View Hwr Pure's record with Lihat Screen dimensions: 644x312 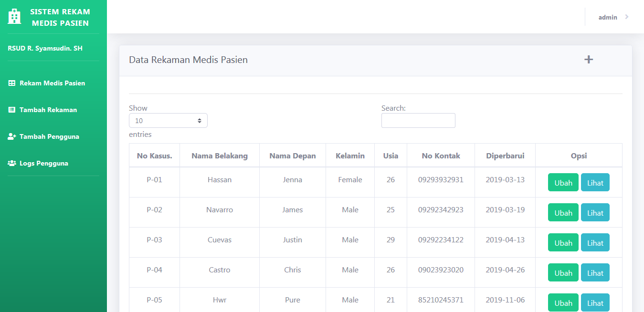pos(595,303)
